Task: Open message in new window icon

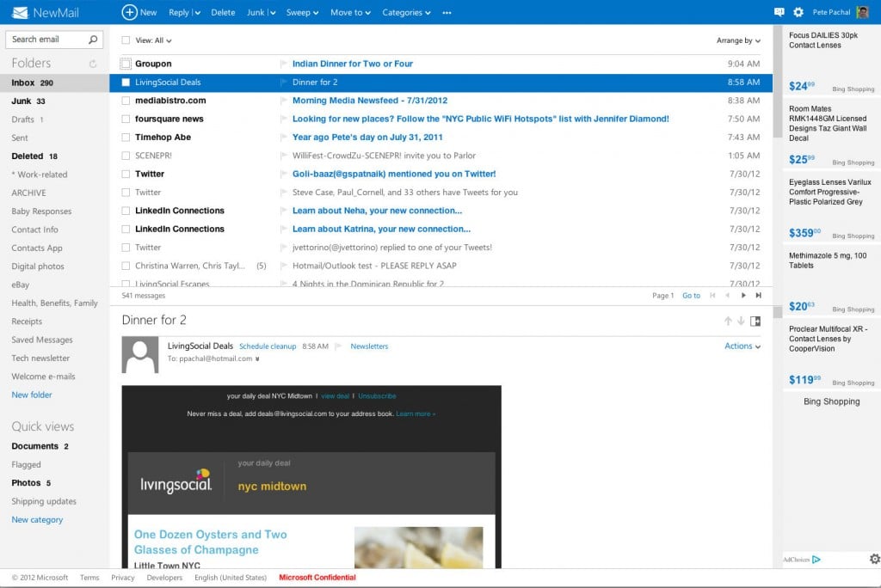Action: (x=755, y=321)
